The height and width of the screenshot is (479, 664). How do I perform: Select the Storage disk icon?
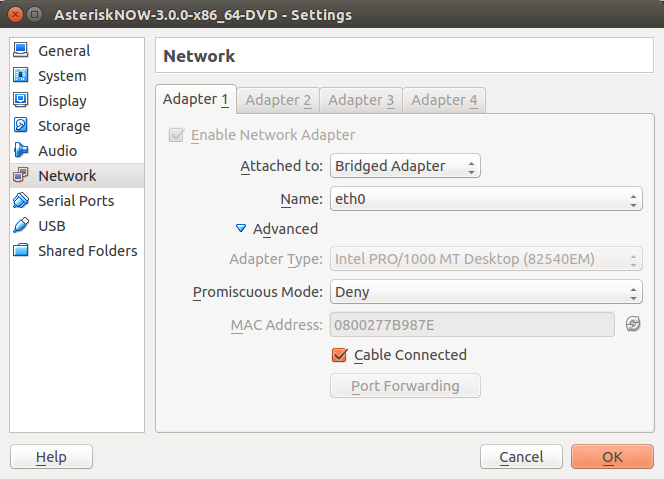[21, 125]
